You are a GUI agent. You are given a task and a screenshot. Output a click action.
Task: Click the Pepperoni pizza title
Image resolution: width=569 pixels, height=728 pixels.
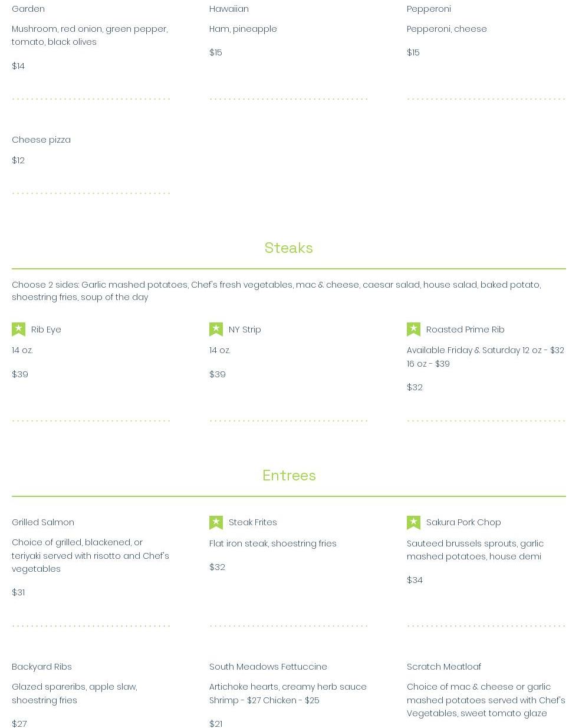point(429,9)
